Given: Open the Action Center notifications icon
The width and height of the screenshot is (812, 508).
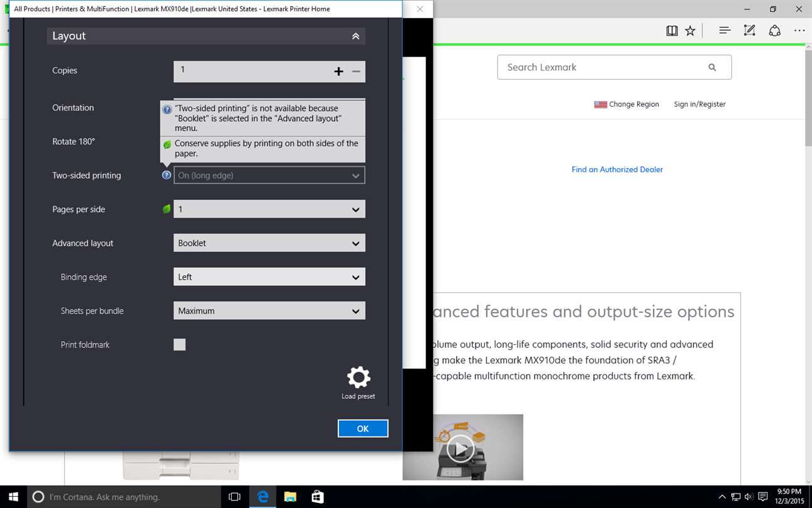Looking at the screenshot, I should click(763, 497).
